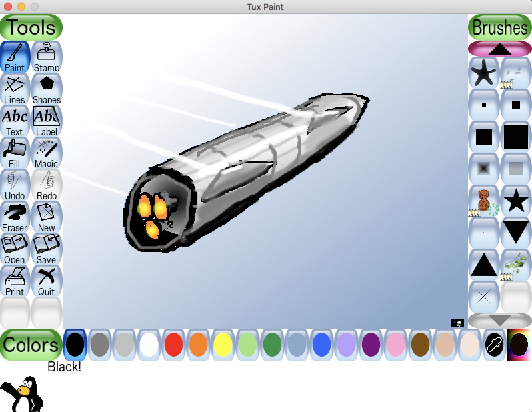
Task: Choose the Lines tool
Action: pos(15,89)
